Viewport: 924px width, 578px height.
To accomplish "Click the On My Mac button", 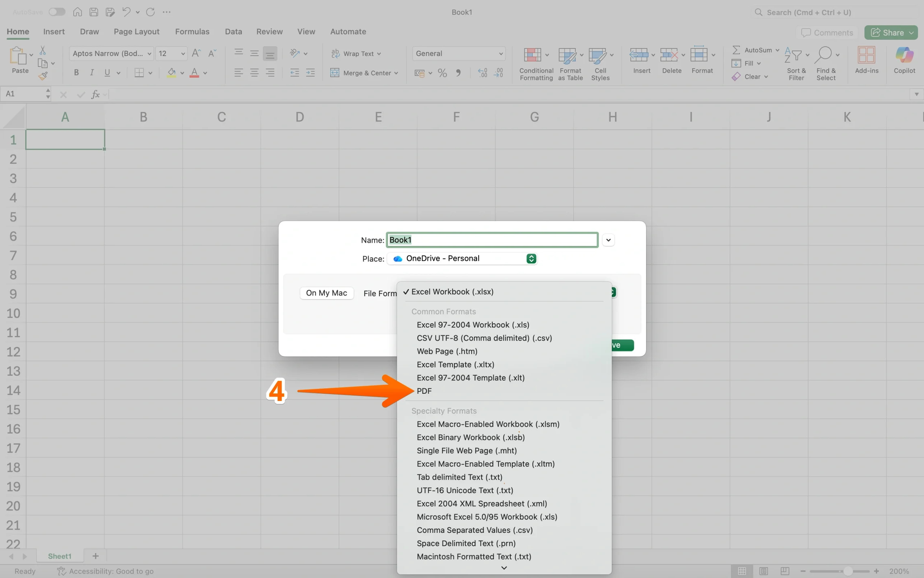I will tap(326, 293).
